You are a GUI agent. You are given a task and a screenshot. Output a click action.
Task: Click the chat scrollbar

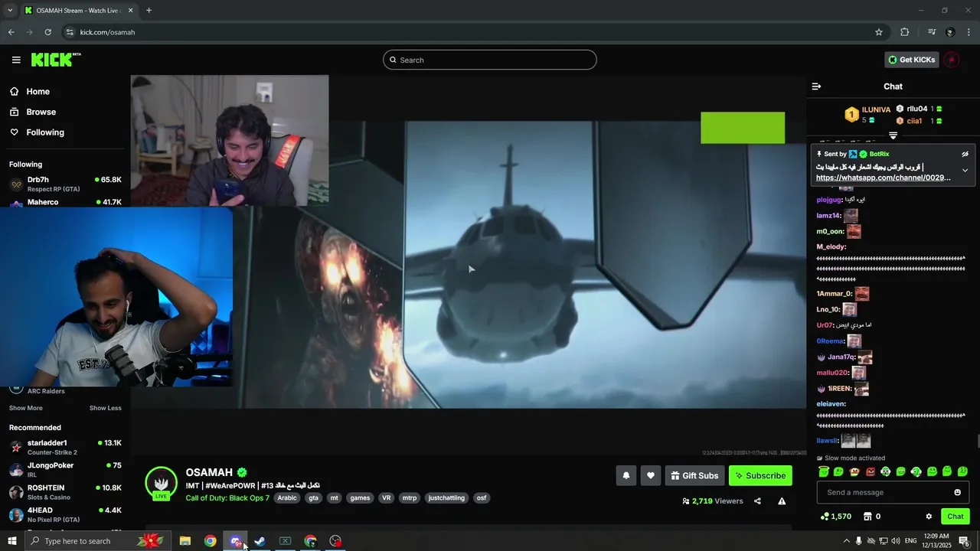(x=977, y=442)
